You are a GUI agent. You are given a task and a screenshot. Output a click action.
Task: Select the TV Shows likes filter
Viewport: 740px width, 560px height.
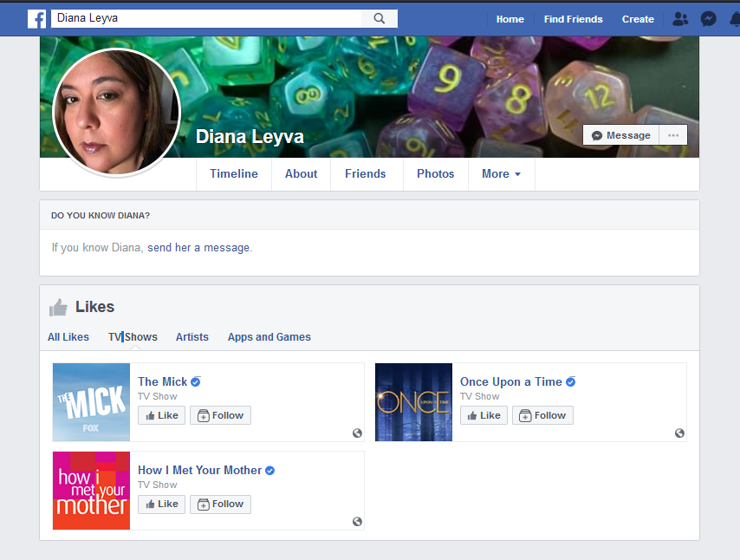pos(133,337)
